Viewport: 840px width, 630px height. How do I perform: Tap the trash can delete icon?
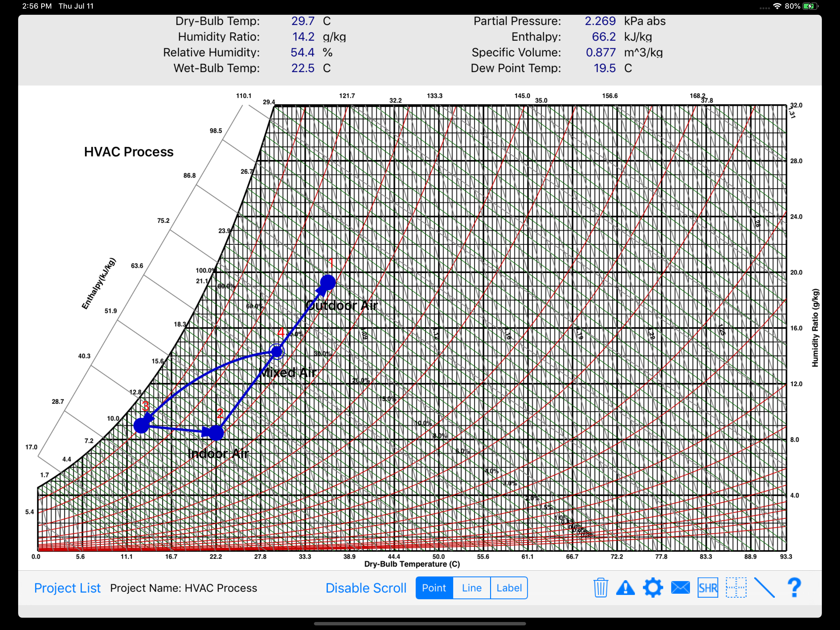[x=600, y=588]
